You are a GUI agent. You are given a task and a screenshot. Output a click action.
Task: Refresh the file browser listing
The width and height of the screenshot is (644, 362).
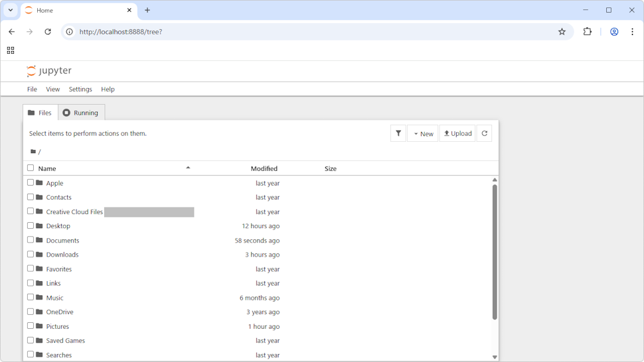(x=485, y=133)
